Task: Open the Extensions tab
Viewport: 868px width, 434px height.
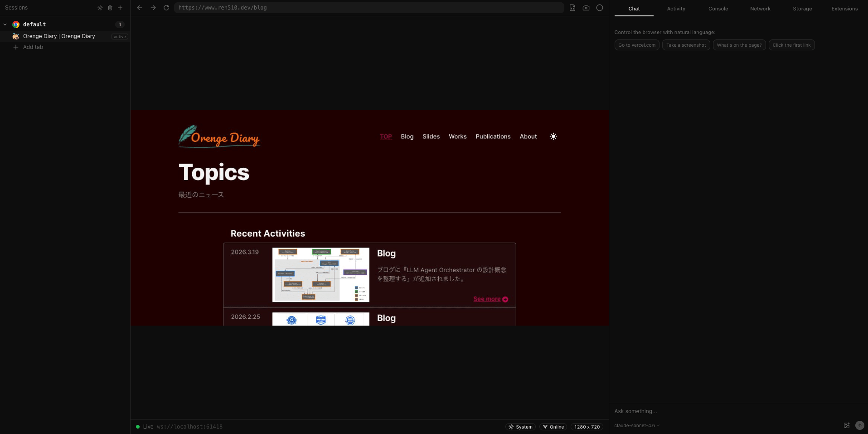Action: (844, 9)
